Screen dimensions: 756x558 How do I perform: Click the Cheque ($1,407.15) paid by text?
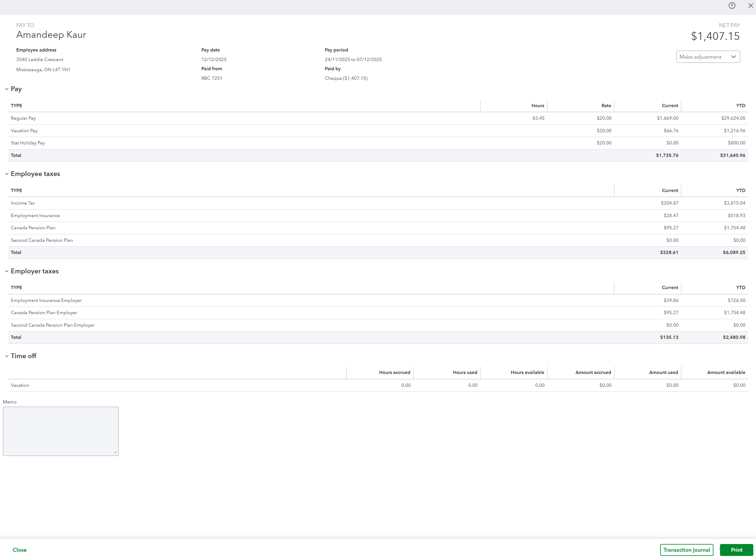[x=346, y=78]
